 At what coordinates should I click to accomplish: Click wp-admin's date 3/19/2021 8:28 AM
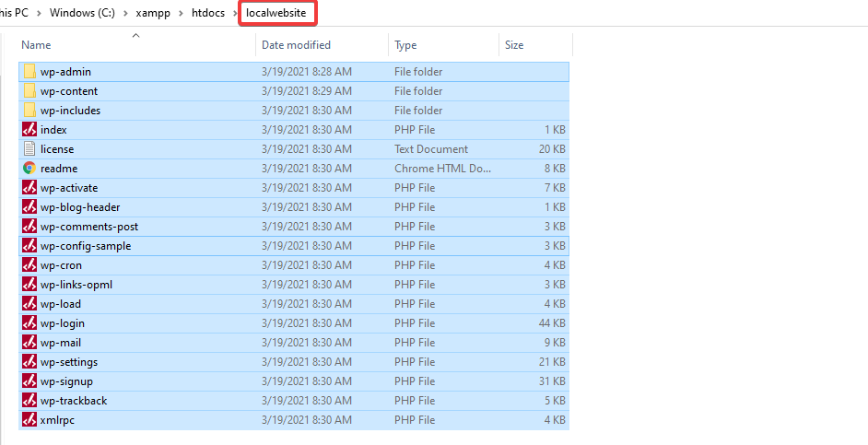tap(307, 72)
